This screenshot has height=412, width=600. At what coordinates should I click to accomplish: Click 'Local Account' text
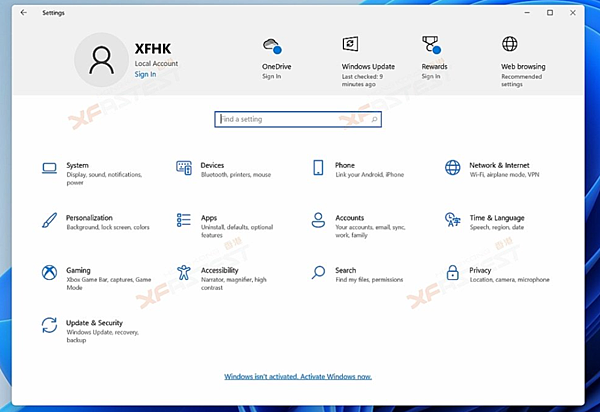pyautogui.click(x=156, y=64)
